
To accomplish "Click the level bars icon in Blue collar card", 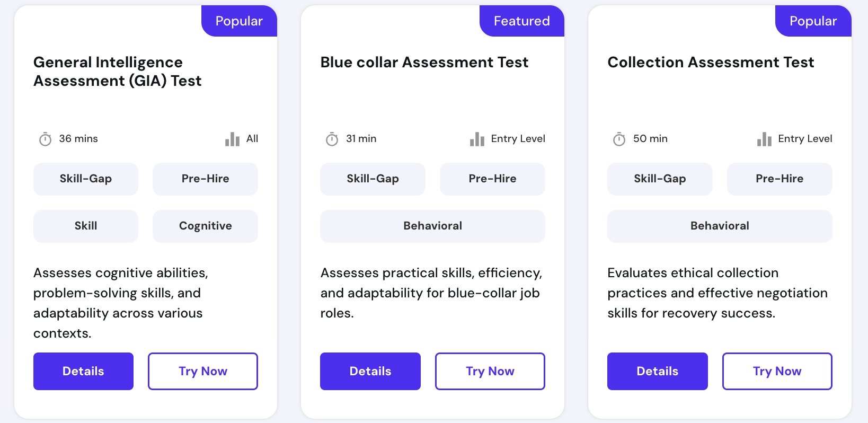I will 477,139.
